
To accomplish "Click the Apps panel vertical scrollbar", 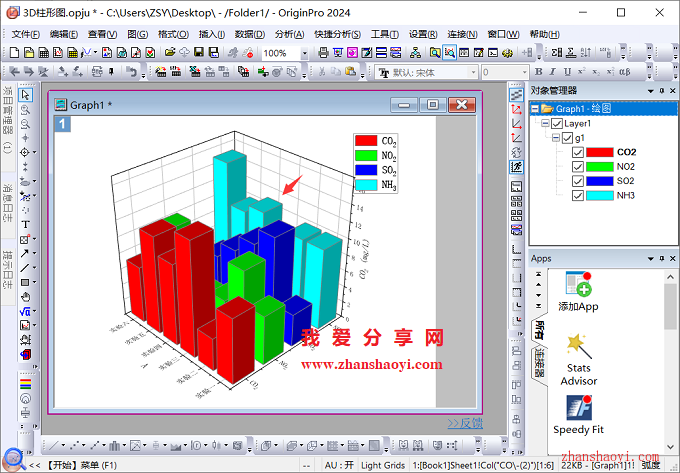I will [670, 362].
